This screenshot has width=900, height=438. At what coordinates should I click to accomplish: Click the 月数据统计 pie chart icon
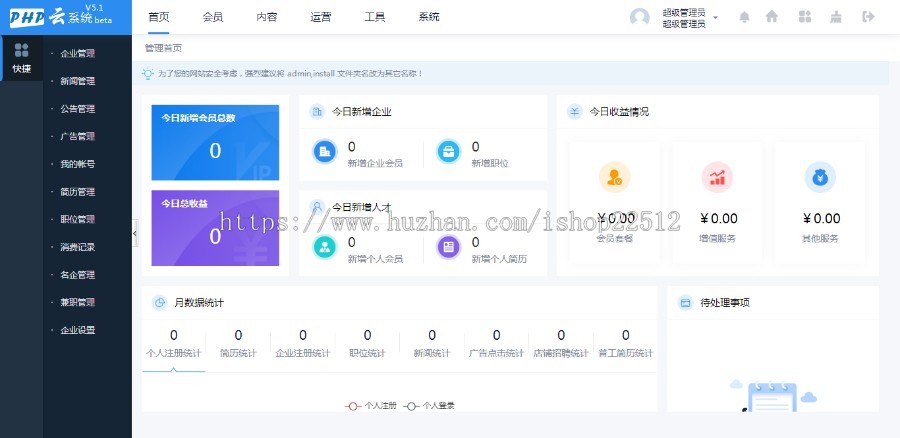160,303
